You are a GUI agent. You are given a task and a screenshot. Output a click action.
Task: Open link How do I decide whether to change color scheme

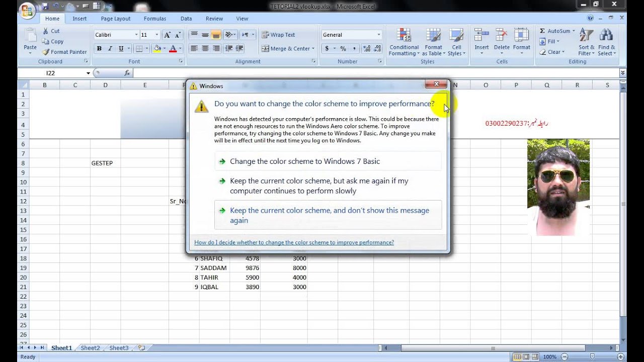tap(294, 242)
